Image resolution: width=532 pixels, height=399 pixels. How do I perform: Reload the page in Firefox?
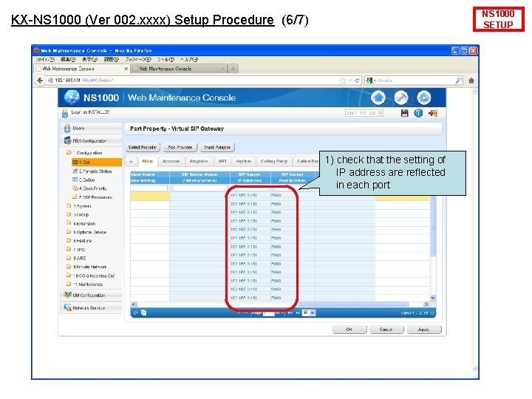[x=357, y=81]
